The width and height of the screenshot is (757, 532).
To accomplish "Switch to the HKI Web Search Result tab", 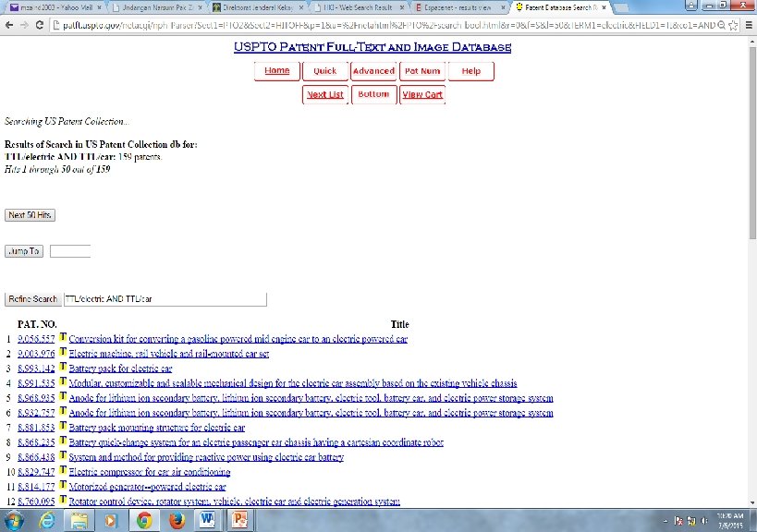I will pos(359,7).
